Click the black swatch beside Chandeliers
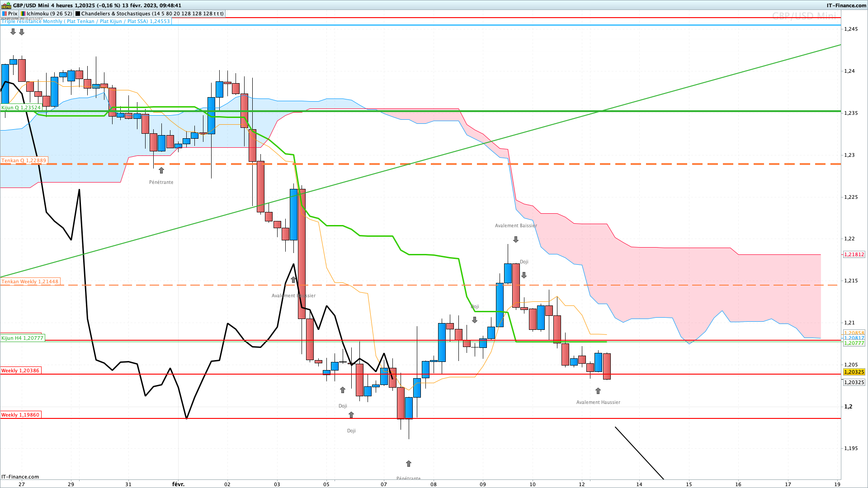Viewport: 868px width, 488px height. [78, 14]
